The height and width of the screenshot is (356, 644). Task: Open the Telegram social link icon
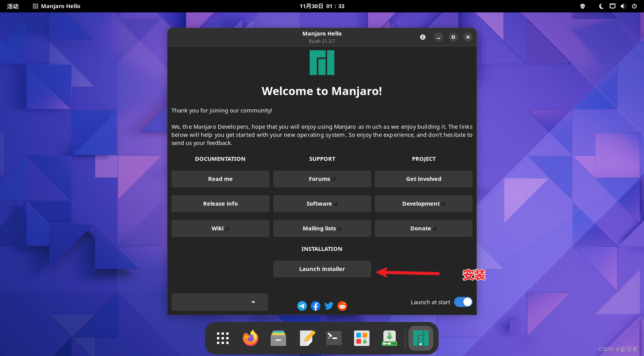click(x=302, y=306)
